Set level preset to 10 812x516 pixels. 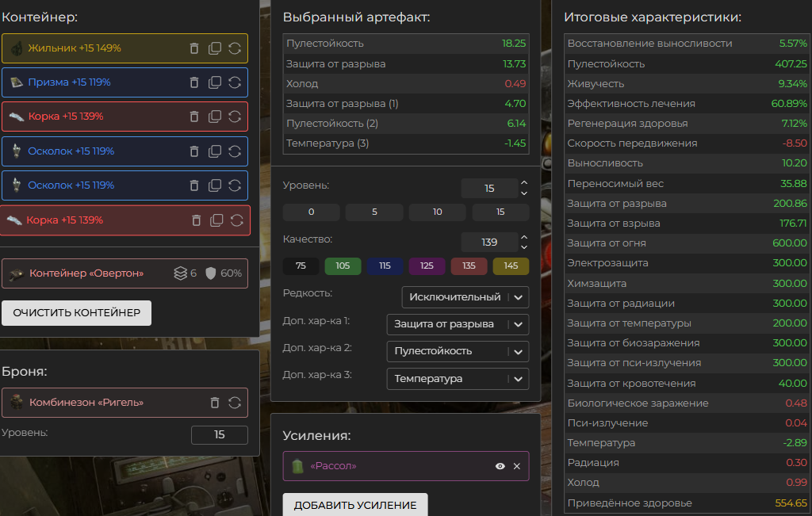[x=437, y=212]
